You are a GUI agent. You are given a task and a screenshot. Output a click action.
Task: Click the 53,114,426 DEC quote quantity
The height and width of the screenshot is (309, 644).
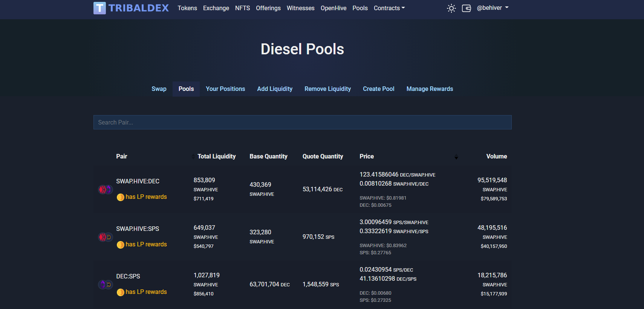pyautogui.click(x=323, y=189)
